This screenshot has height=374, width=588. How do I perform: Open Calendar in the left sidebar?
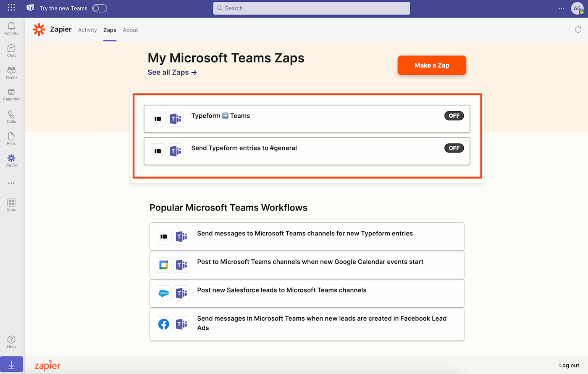point(11,95)
